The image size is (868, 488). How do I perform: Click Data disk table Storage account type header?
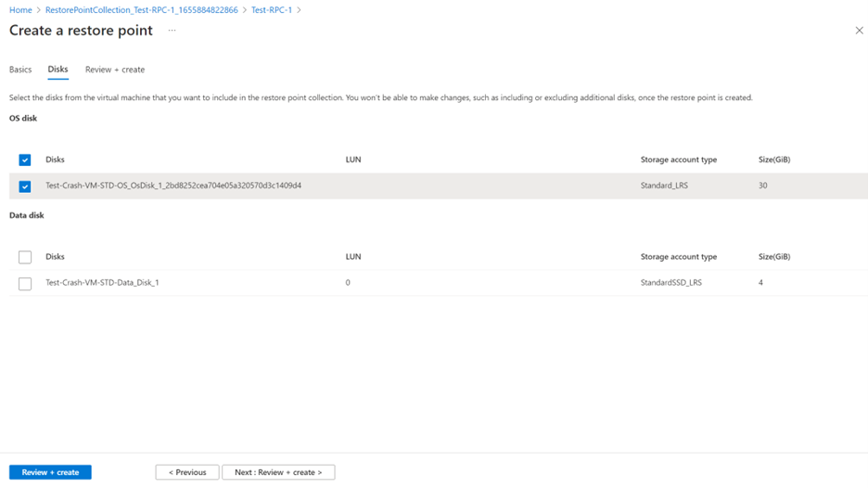679,256
